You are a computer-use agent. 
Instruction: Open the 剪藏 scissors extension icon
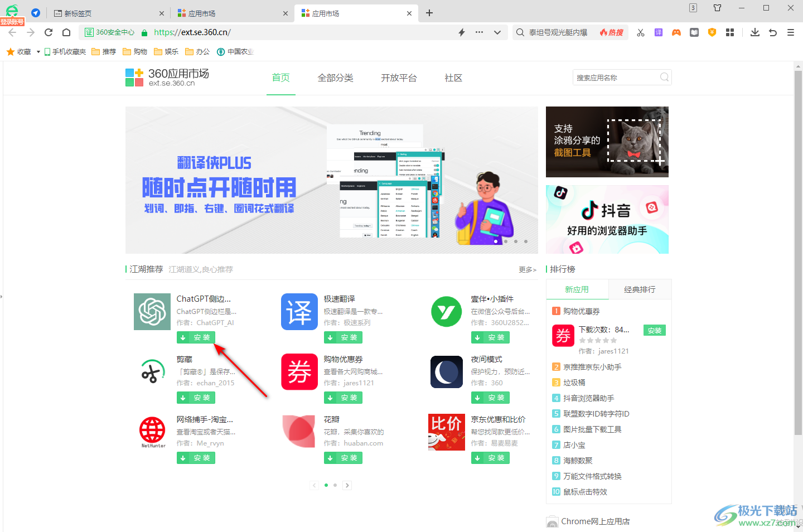click(152, 372)
